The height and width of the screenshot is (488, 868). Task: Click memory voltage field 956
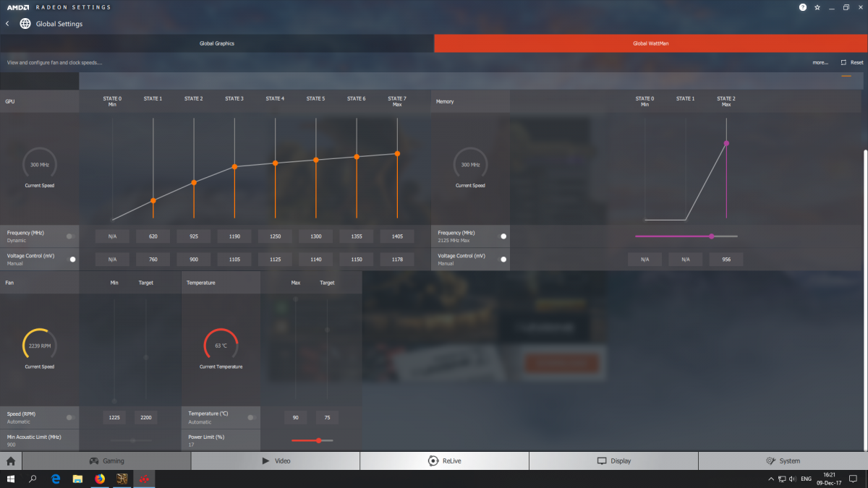[x=726, y=259]
